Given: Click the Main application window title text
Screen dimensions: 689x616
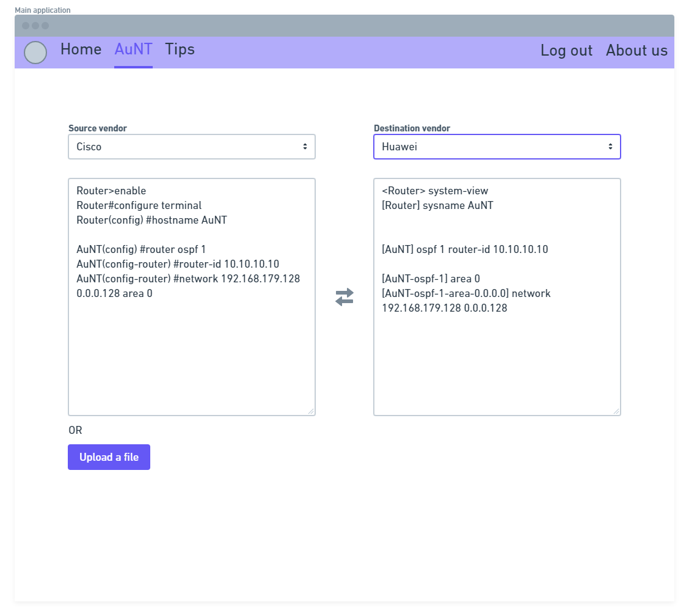Looking at the screenshot, I should click(43, 10).
